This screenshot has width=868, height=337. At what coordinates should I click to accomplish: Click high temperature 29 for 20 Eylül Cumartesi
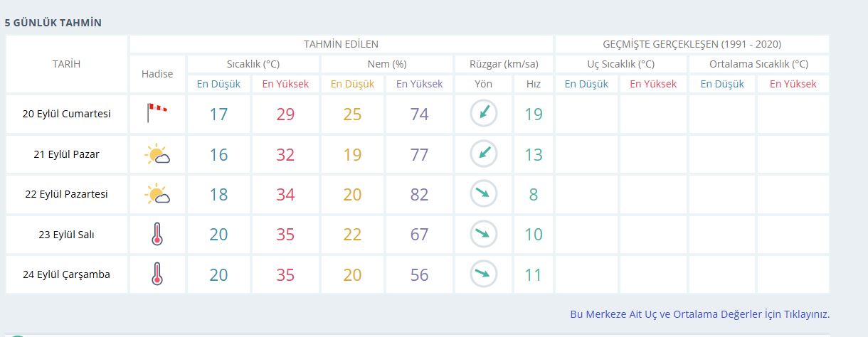[x=285, y=114]
